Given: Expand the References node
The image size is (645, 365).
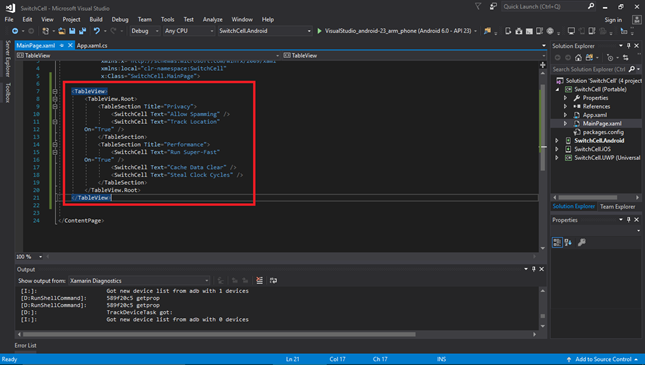Looking at the screenshot, I should pos(566,107).
